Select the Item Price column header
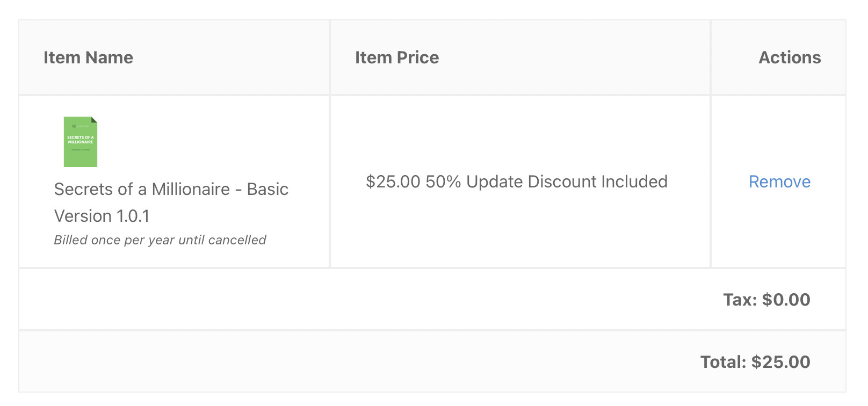This screenshot has height=406, width=868. (x=397, y=57)
